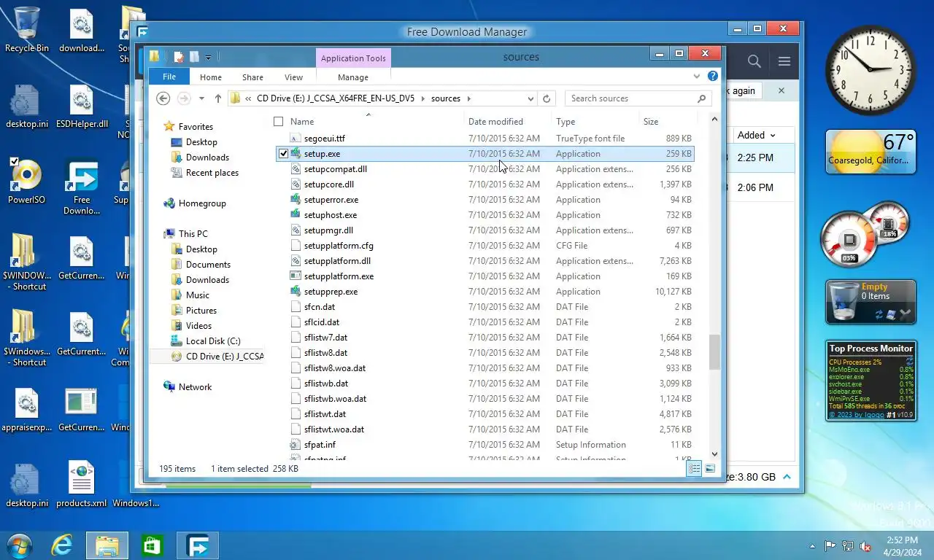Select CD Drive (E:) in navigation pane

tap(217, 357)
